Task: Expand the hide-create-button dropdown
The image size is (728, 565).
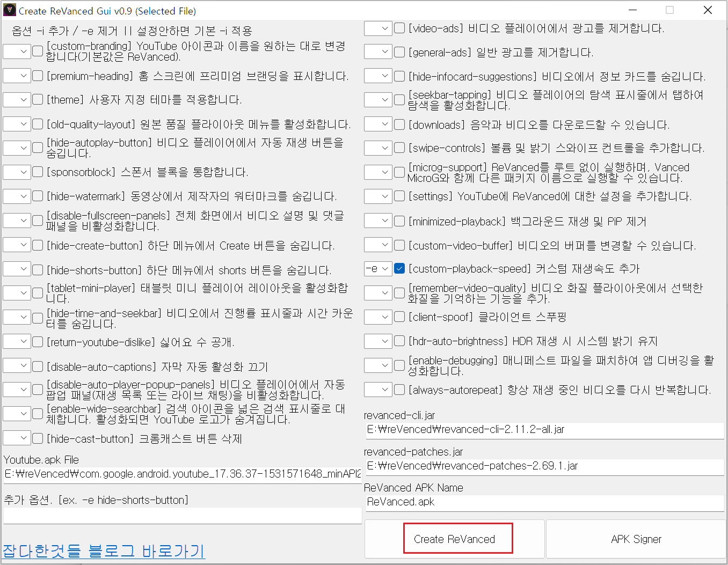Action: pyautogui.click(x=17, y=245)
